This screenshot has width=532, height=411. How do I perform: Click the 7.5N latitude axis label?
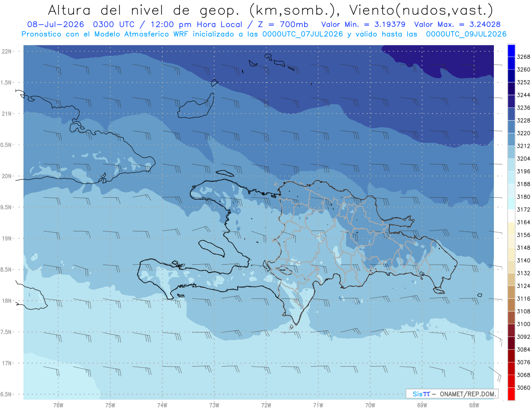coord(6,332)
